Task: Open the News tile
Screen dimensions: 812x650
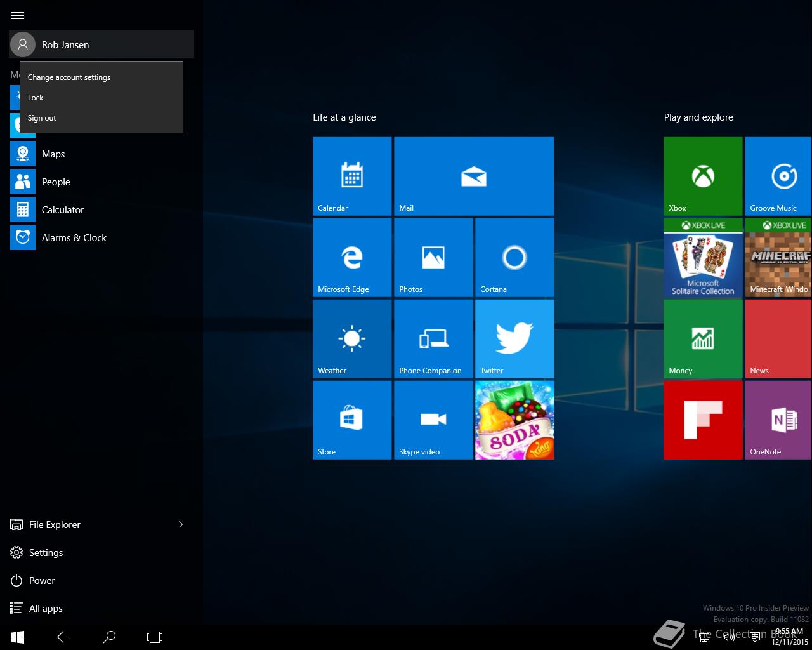Action: [x=778, y=339]
